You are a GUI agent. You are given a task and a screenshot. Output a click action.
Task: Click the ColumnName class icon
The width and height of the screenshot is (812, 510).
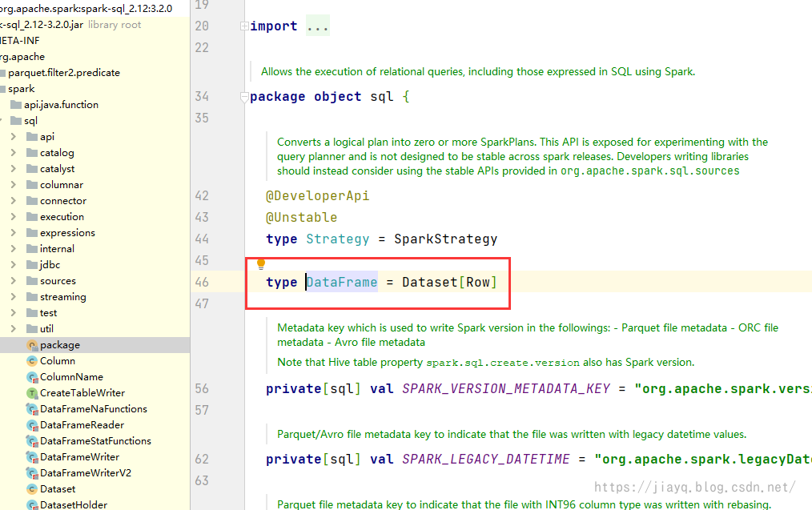[x=32, y=377]
